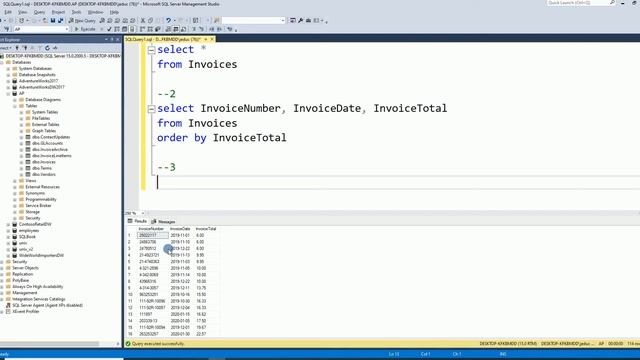
Task: Click the Quick Launch search box
Action: click(579, 3)
